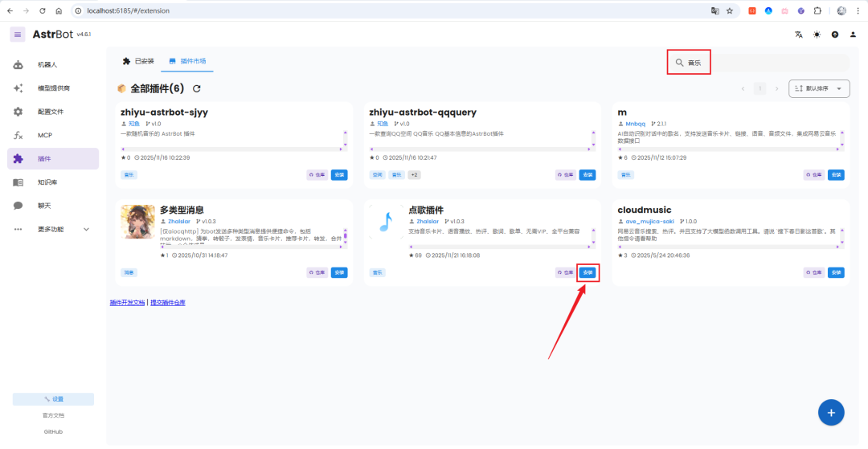Image resolution: width=868 pixels, height=449 pixels.
Task: Open the 默认排序 sort dropdown
Action: (x=819, y=88)
